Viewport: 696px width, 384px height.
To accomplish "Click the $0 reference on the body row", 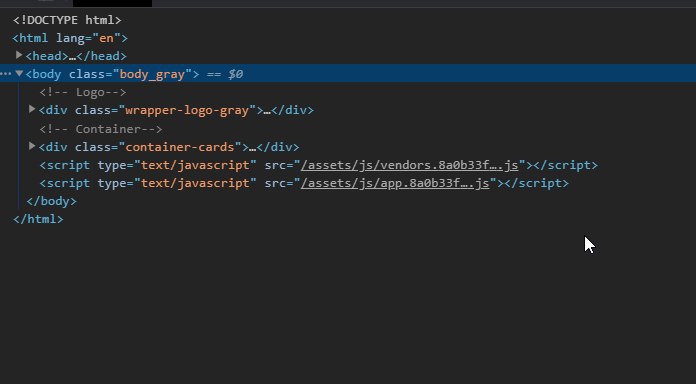I will point(236,74).
